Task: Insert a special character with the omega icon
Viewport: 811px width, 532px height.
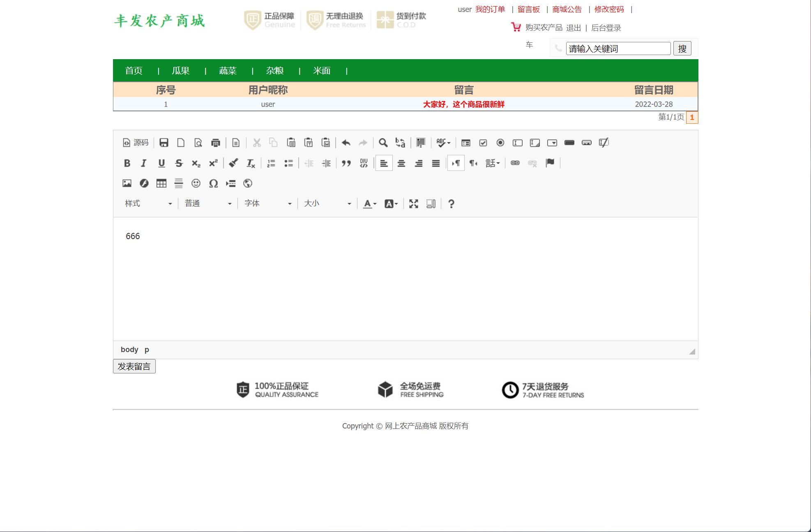Action: [214, 184]
